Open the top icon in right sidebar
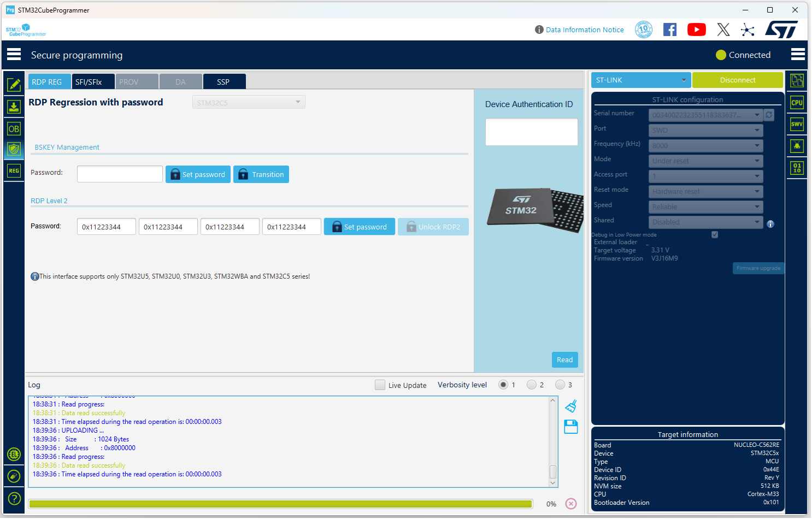This screenshot has width=812, height=519. point(797,81)
